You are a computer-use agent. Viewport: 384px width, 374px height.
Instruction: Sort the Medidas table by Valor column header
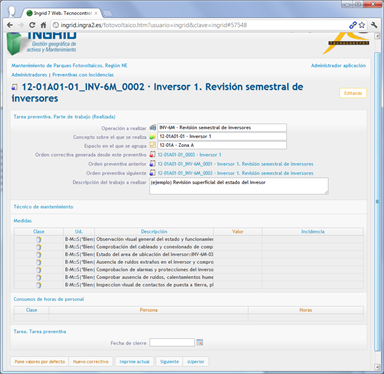point(238,231)
